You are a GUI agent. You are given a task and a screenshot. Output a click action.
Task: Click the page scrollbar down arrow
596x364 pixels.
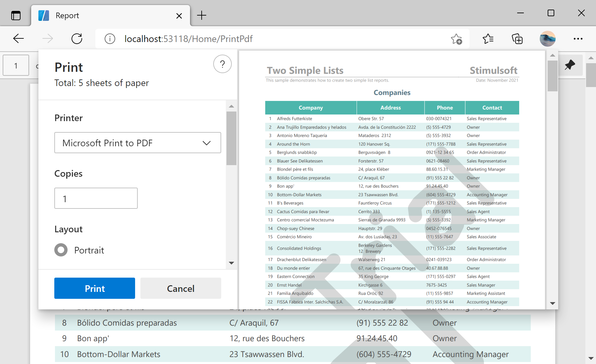coord(591,358)
